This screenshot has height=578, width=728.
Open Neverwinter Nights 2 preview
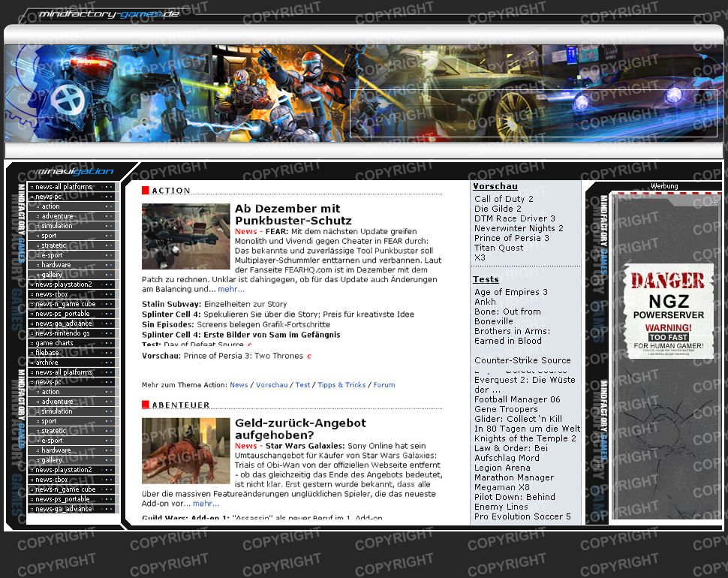click(x=519, y=228)
